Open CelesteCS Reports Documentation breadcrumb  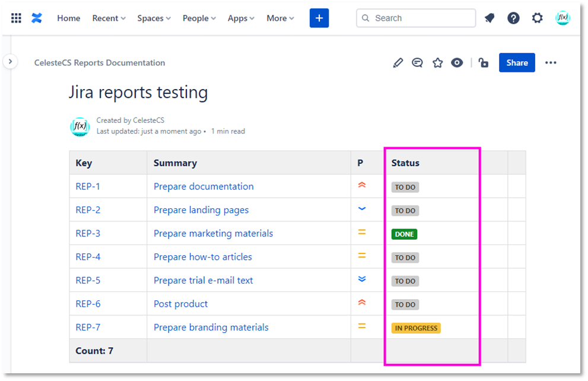click(x=100, y=63)
